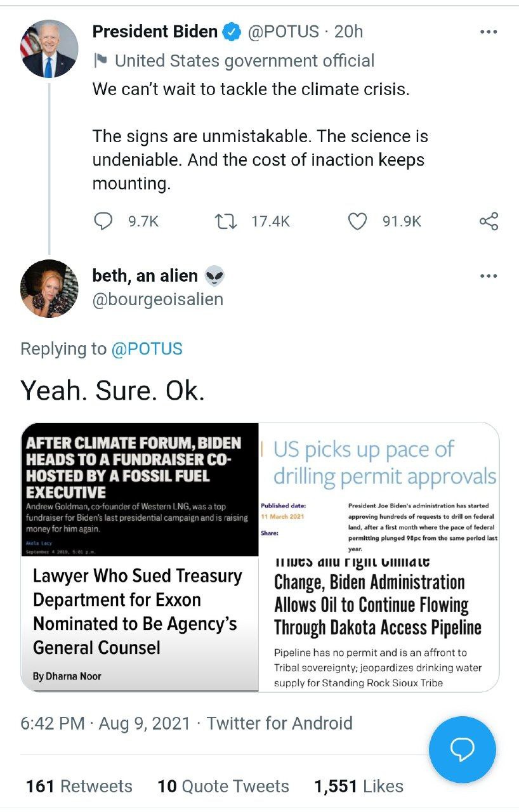Like President Biden's climate tweet
The height and width of the screenshot is (812, 519).
pyautogui.click(x=358, y=221)
